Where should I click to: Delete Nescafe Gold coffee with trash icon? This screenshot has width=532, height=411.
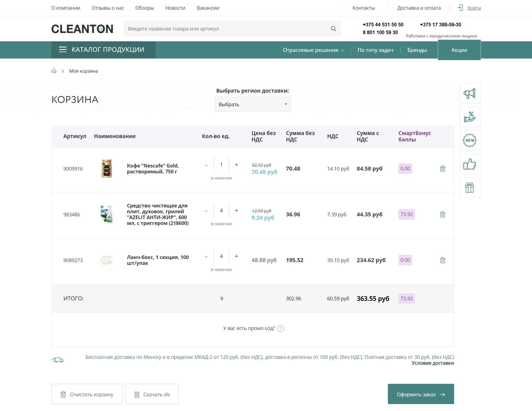pyautogui.click(x=442, y=169)
